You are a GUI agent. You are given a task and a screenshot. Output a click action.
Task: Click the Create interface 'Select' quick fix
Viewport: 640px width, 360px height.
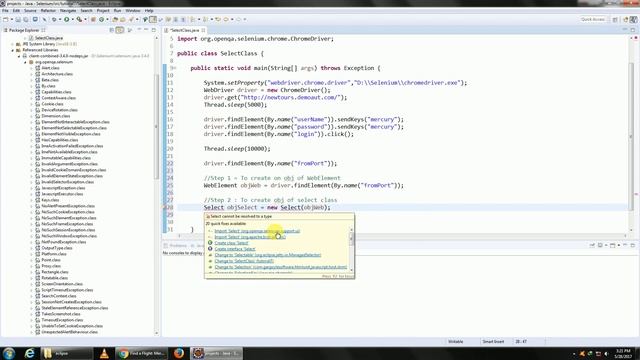(235, 249)
